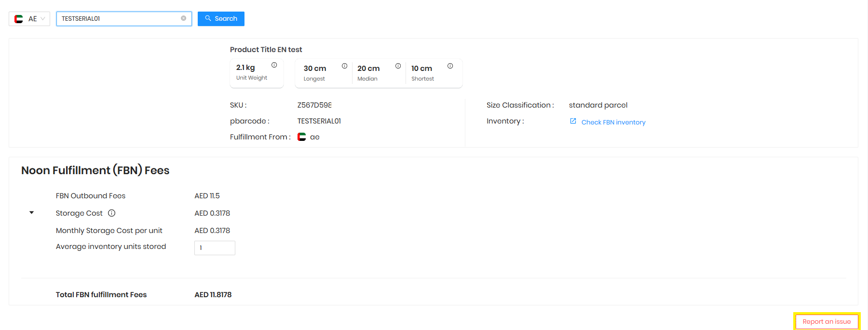
Task: Click the 10 cm shortest dimension value
Action: coord(421,69)
